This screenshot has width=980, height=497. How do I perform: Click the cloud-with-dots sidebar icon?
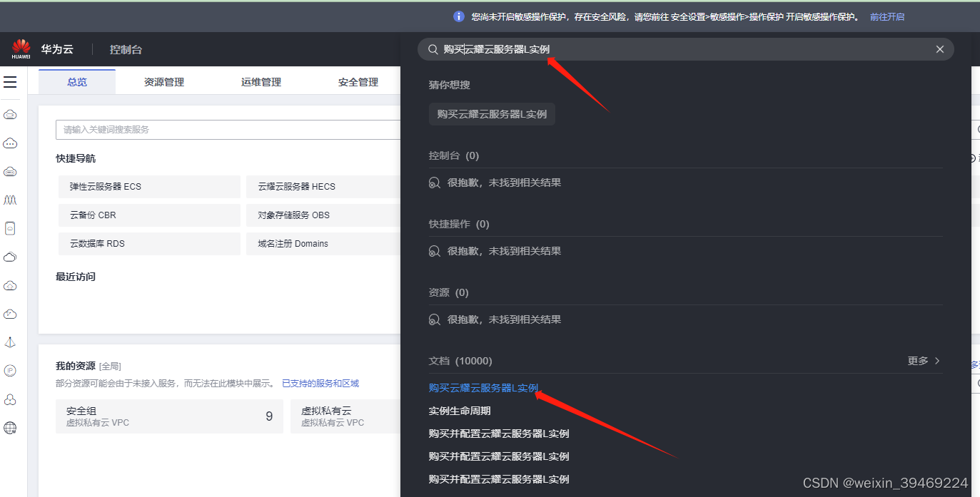10,143
